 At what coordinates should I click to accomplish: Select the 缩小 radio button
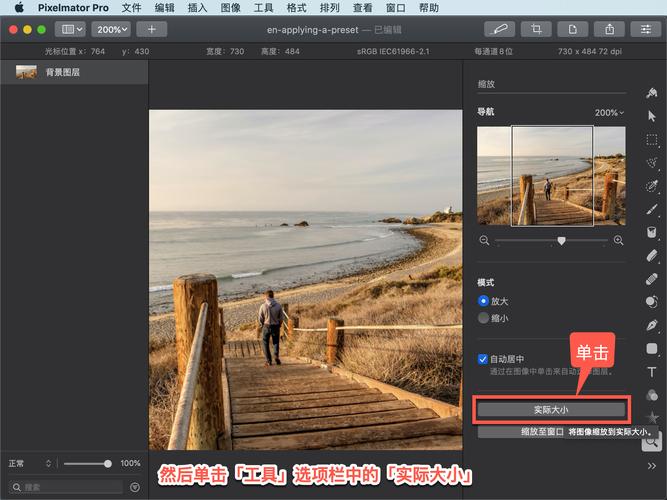[483, 318]
